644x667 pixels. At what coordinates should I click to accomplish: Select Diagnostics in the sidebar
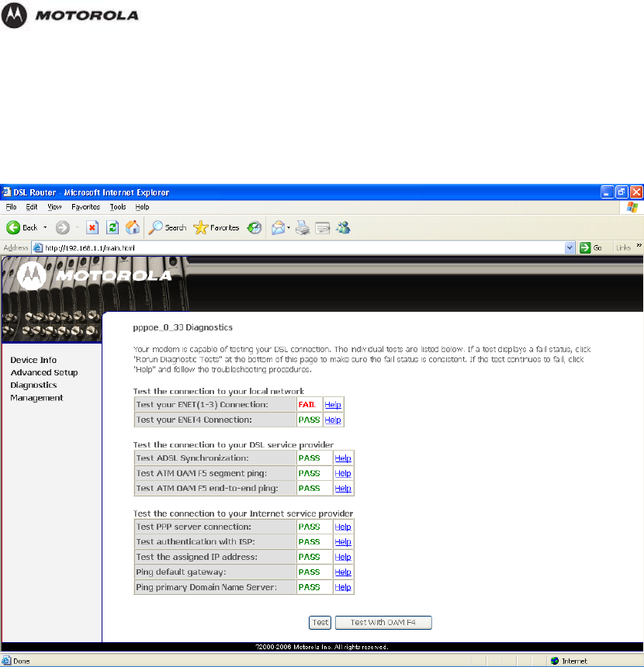[x=33, y=385]
